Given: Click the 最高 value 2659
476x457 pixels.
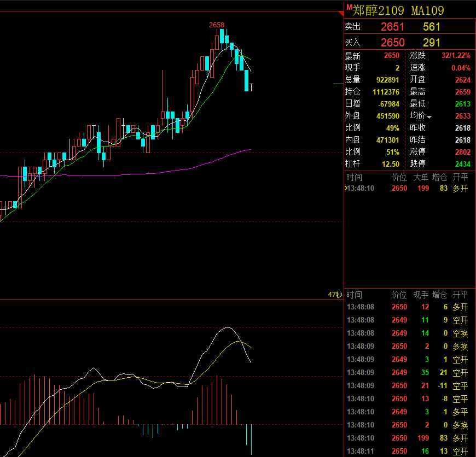Looking at the screenshot, I should (463, 92).
